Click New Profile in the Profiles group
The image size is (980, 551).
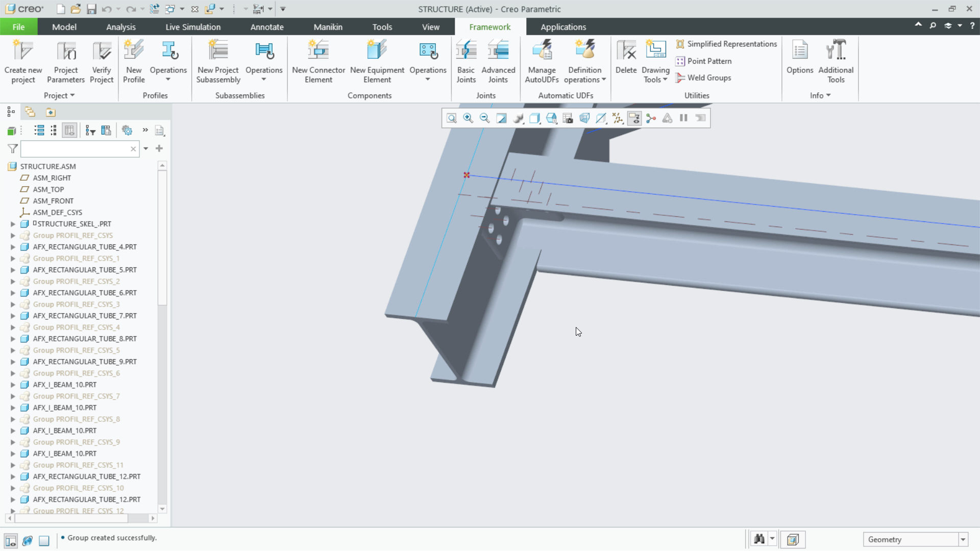pyautogui.click(x=134, y=61)
